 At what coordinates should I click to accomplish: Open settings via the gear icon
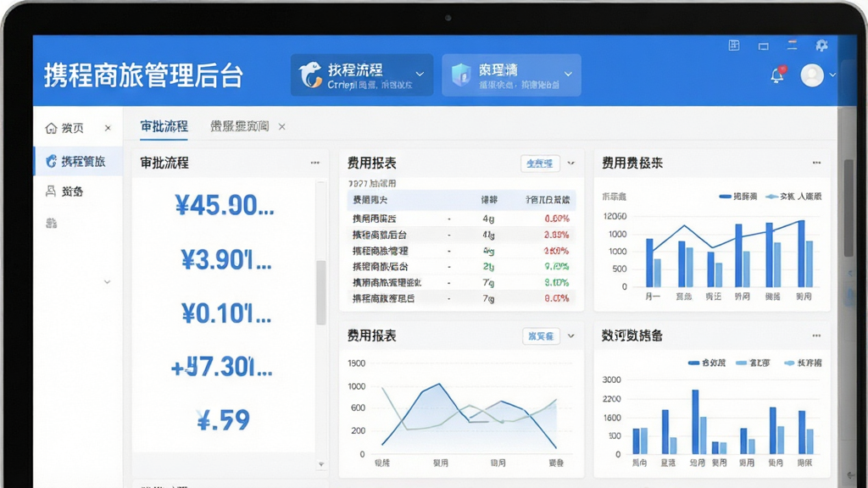click(x=821, y=46)
